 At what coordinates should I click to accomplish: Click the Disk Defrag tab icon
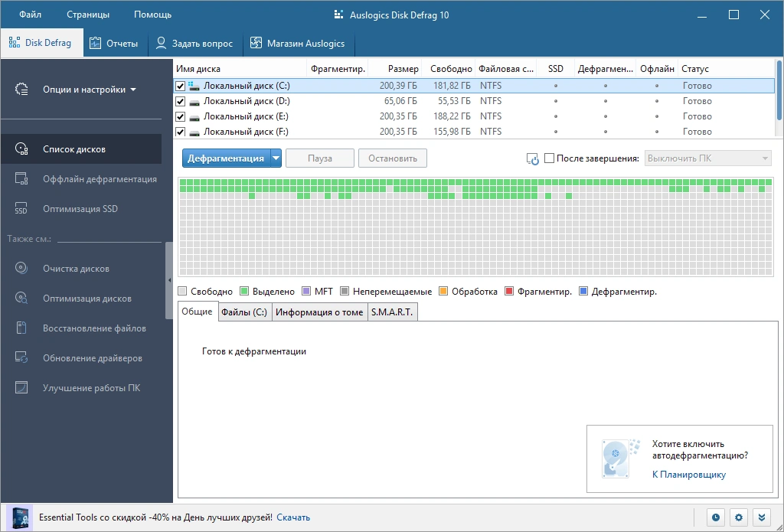(x=15, y=43)
